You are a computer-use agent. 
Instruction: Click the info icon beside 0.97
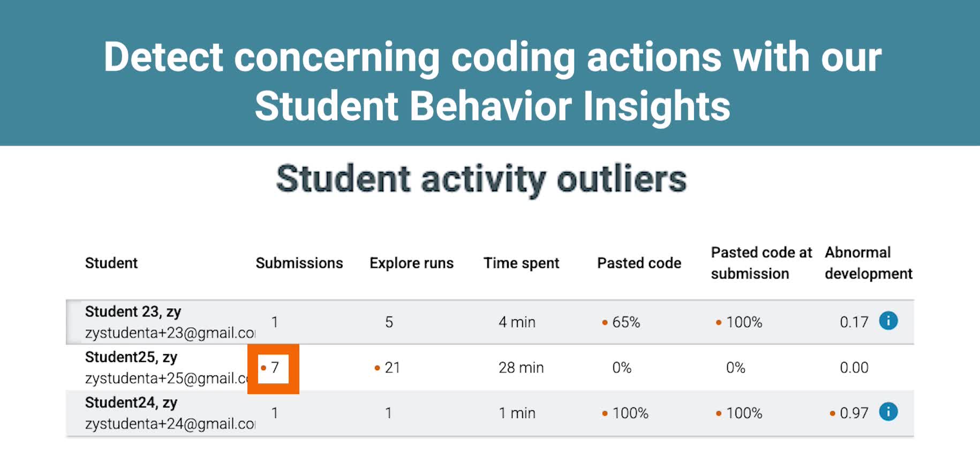(888, 412)
